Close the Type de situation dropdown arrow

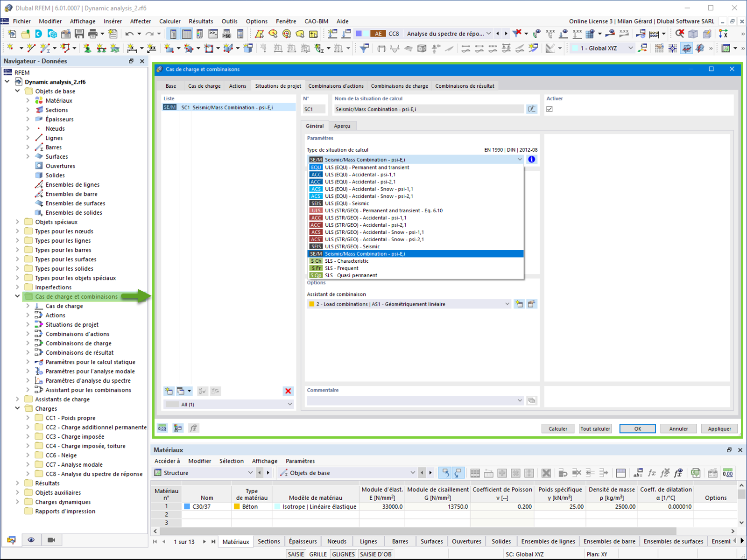click(520, 160)
